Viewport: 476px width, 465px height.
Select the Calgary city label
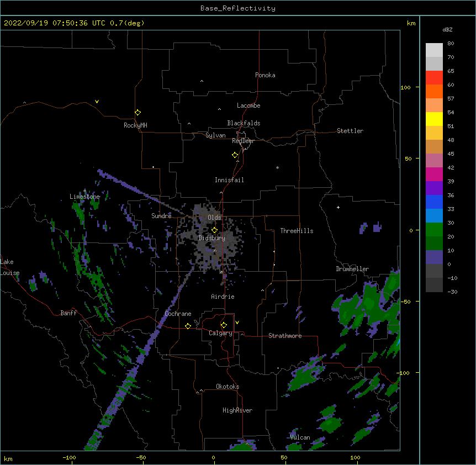pos(220,333)
